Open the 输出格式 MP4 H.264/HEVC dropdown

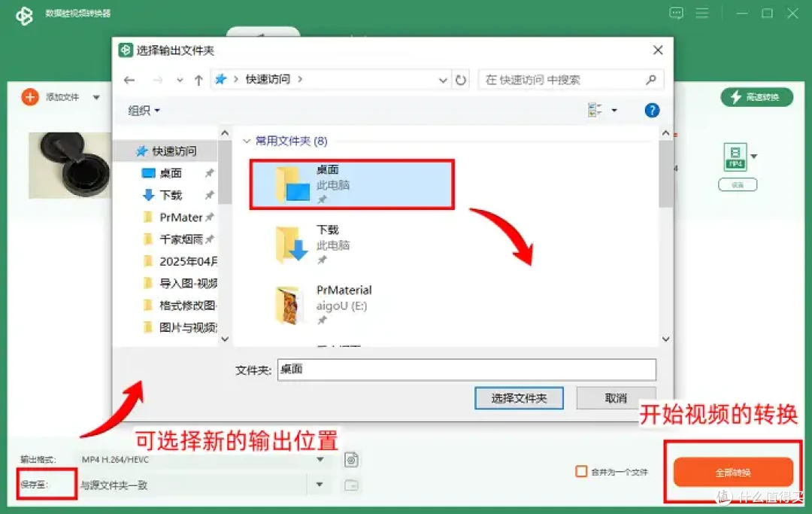[x=320, y=460]
